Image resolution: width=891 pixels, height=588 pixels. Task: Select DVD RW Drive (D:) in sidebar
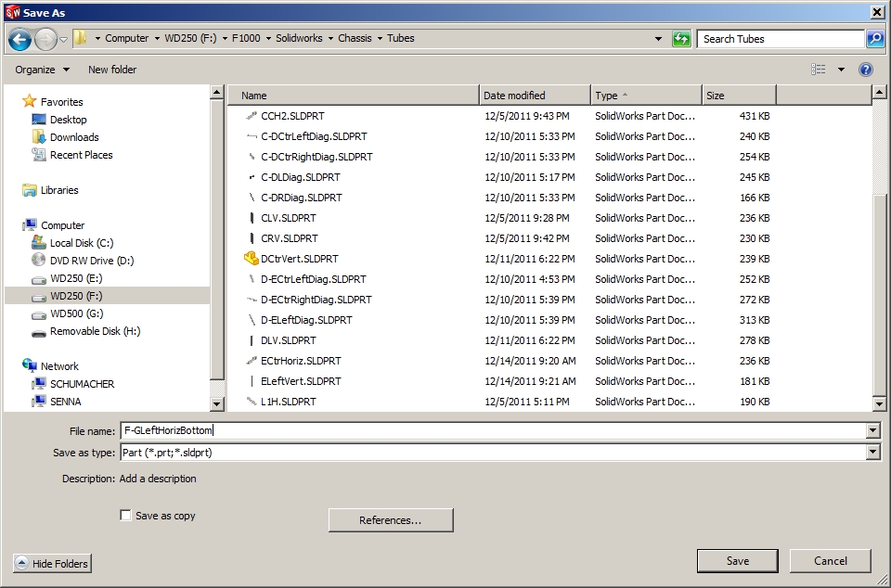(x=91, y=261)
